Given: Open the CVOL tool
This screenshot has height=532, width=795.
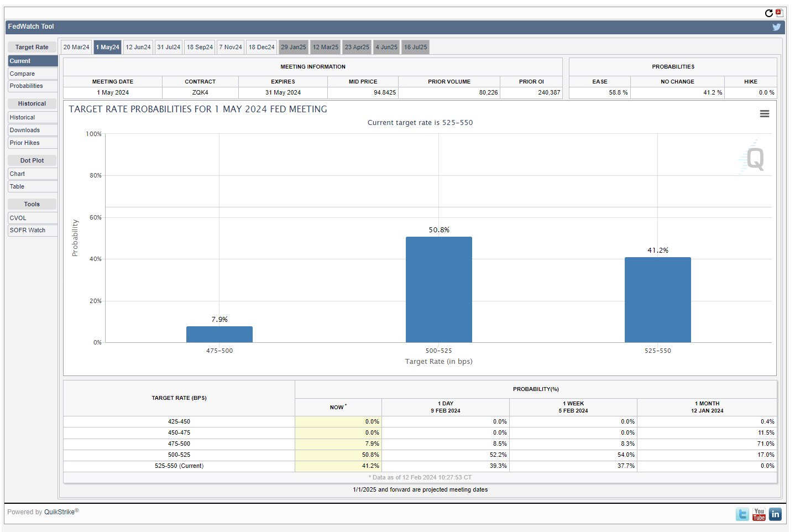Looking at the screenshot, I should pyautogui.click(x=32, y=218).
